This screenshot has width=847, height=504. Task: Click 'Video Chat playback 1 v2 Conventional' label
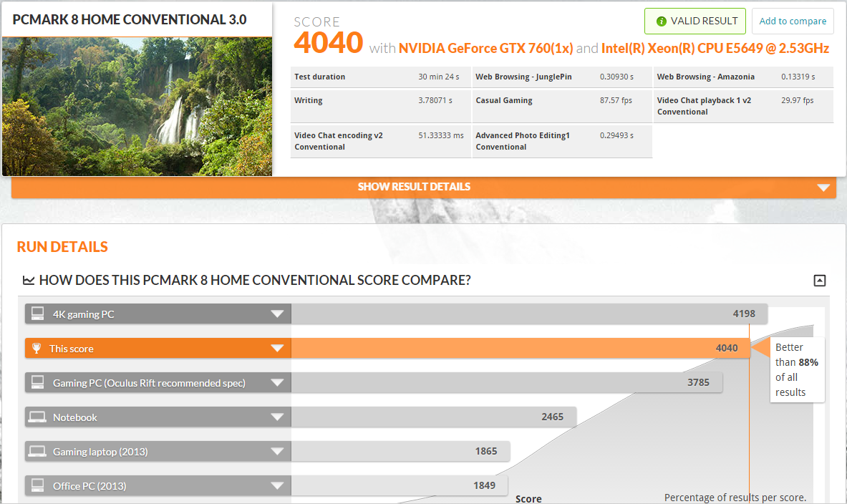(x=704, y=106)
